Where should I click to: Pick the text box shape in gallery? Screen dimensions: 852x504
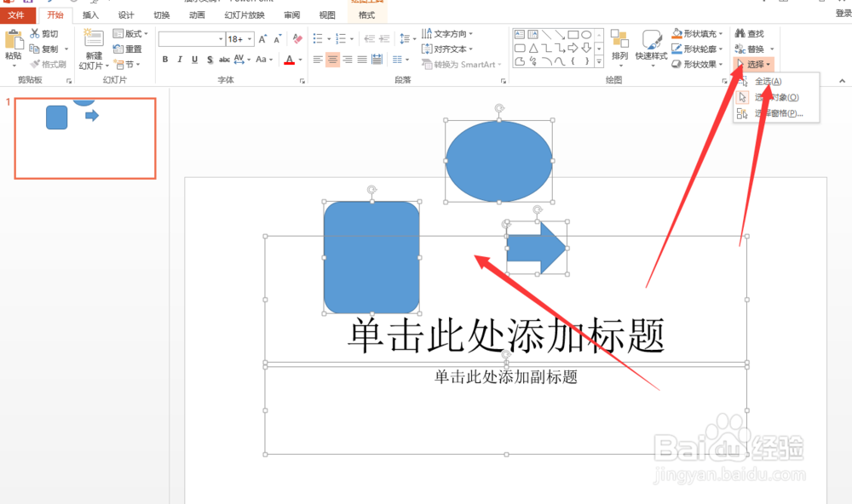tap(520, 35)
